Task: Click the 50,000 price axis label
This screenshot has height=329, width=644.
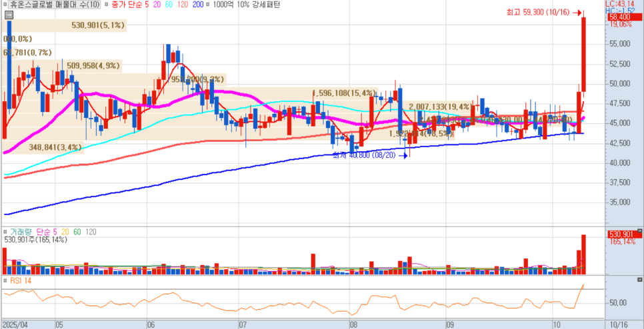Action: pyautogui.click(x=619, y=84)
